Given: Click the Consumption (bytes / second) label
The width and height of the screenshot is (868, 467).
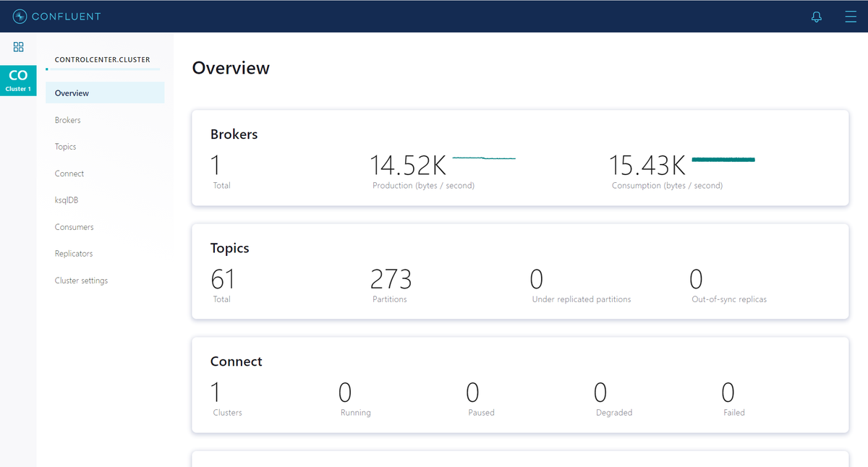Looking at the screenshot, I should point(667,186).
